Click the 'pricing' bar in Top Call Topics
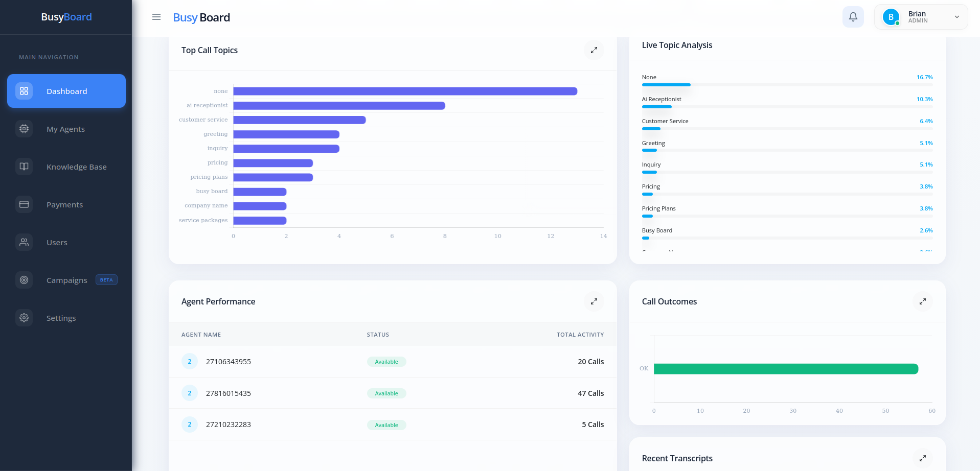 coord(274,163)
